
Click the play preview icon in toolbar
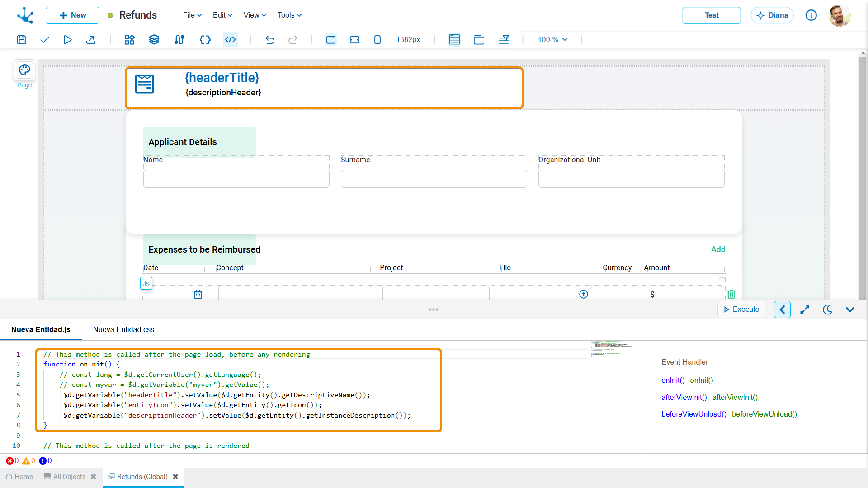[67, 40]
